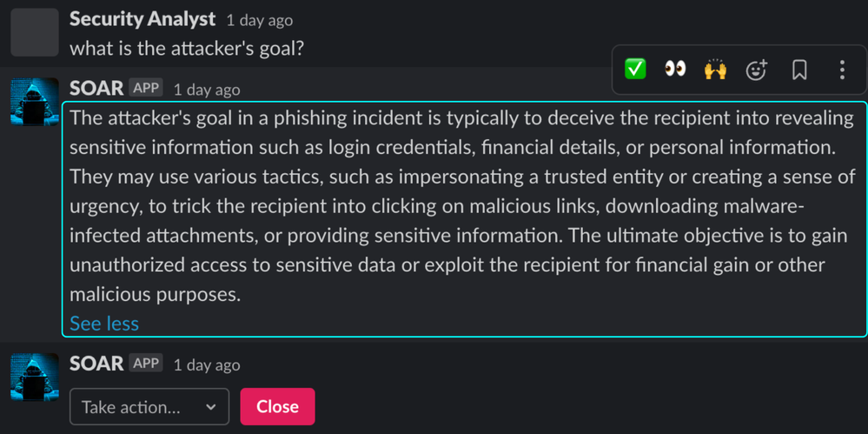Collapse the message with See less
Viewport: 868px width, 434px height.
104,324
